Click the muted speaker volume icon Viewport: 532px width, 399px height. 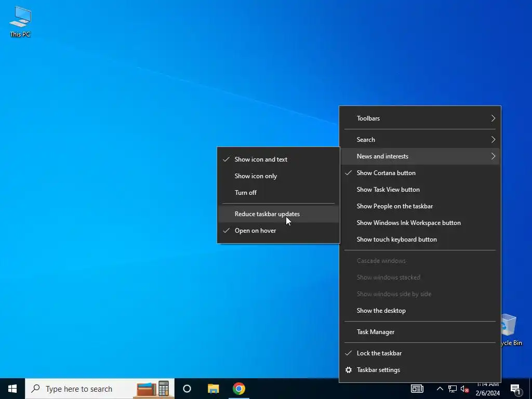coord(464,389)
